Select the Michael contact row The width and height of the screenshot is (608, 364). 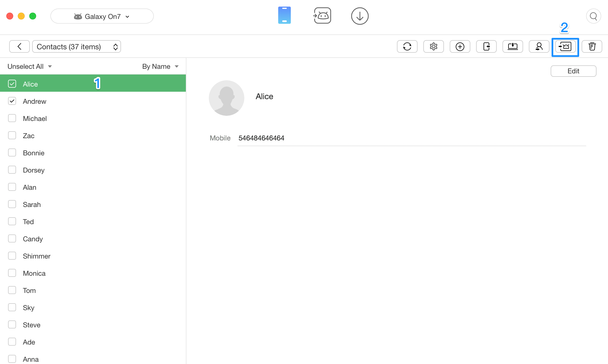pos(93,118)
